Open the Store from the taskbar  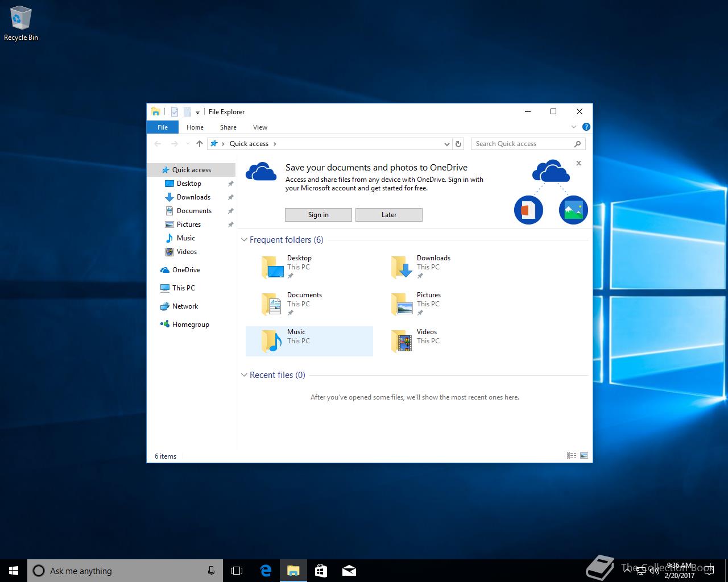coord(321,571)
